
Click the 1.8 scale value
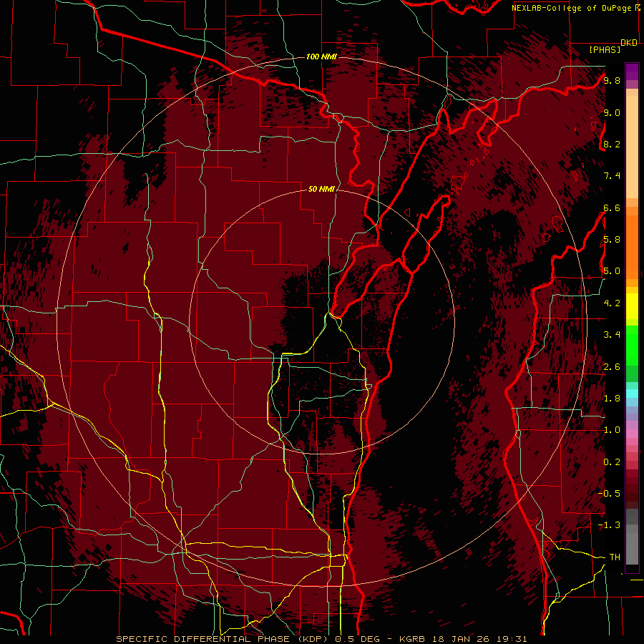[612, 399]
